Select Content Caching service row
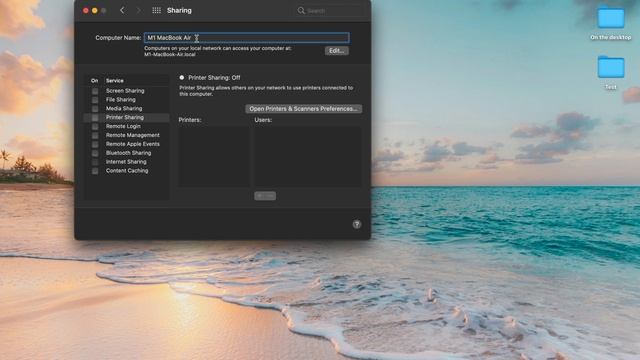The image size is (640, 360). (126, 171)
